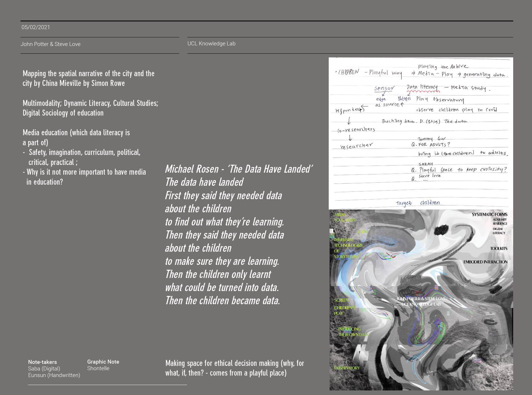
Task: Select the name 'Eunsun (Handwritten)'
Action: [x=54, y=375]
